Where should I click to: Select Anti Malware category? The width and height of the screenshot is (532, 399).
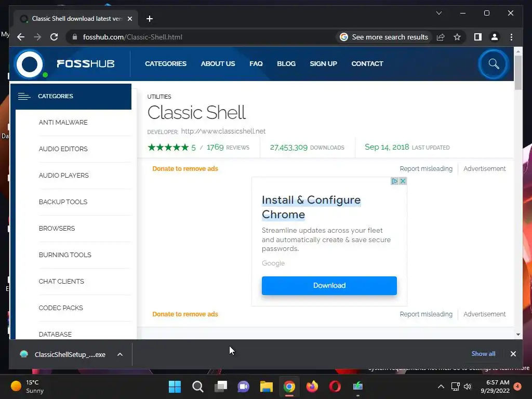(x=63, y=123)
